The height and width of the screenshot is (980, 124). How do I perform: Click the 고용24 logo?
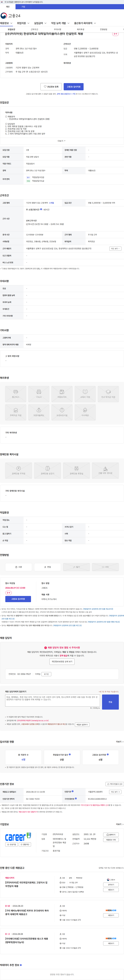[10, 16]
